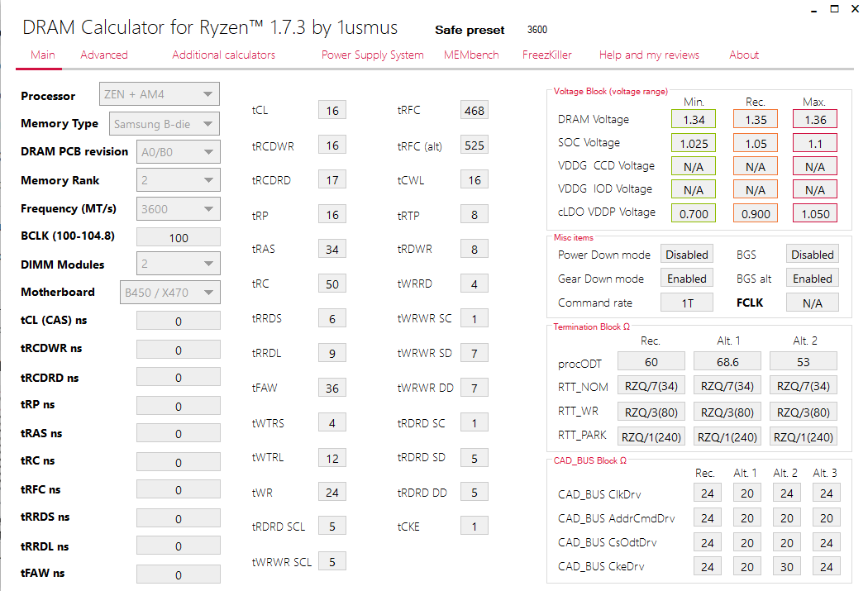Go to Power Supply System tab
This screenshot has height=591, width=868.
[373, 55]
